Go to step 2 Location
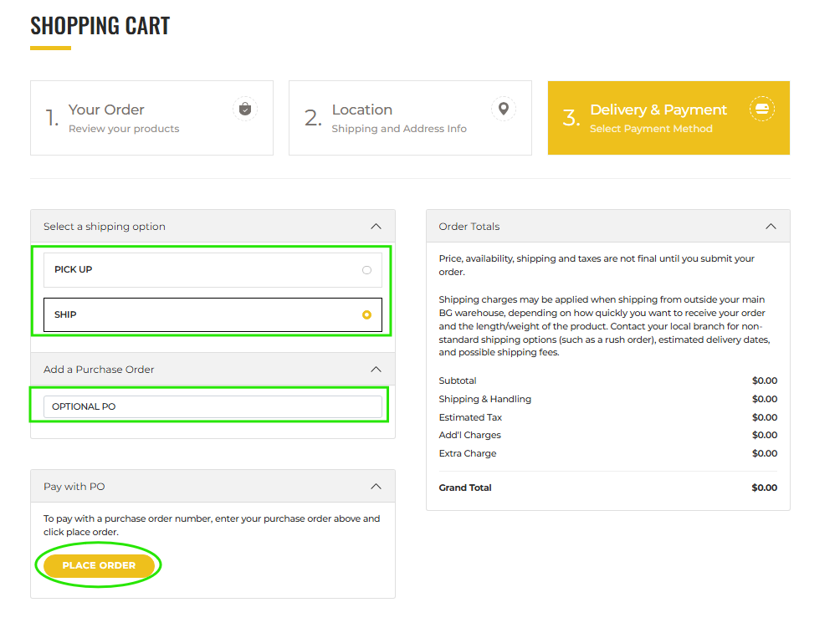The image size is (840, 628). coord(410,118)
